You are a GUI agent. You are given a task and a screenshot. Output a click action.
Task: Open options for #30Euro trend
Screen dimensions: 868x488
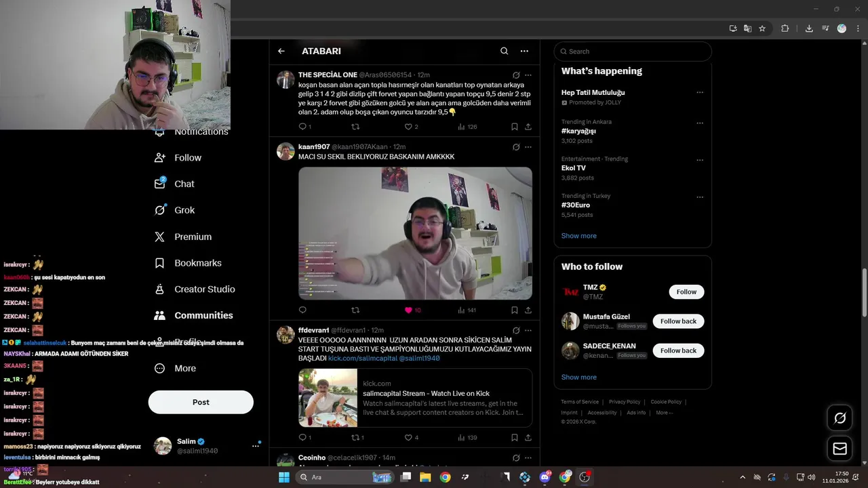(700, 197)
